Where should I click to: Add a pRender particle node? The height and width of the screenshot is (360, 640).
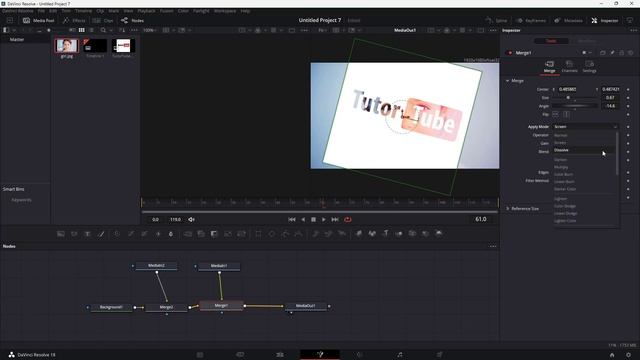342,234
